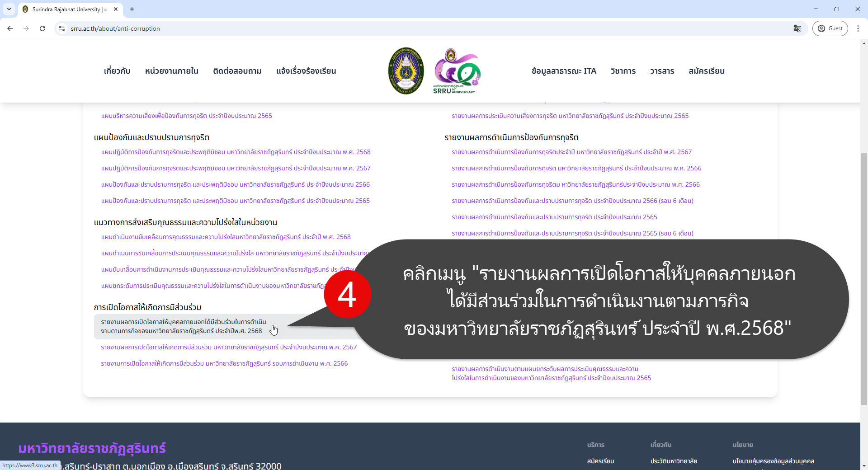Open the tab search chevron at top left

[x=9, y=9]
